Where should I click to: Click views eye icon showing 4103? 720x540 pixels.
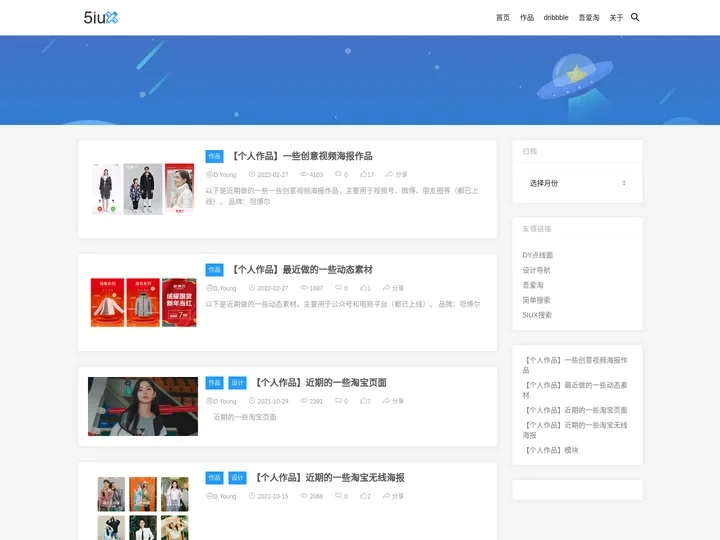tap(304, 174)
